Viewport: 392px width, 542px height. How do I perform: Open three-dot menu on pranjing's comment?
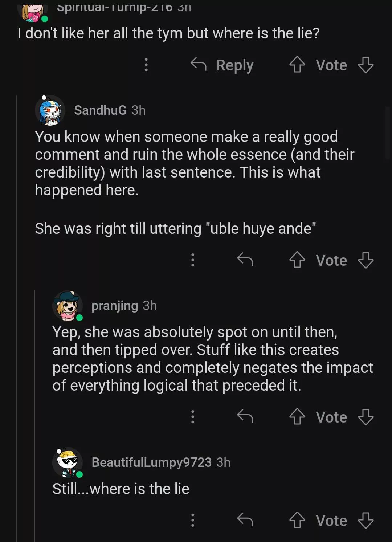(x=193, y=417)
